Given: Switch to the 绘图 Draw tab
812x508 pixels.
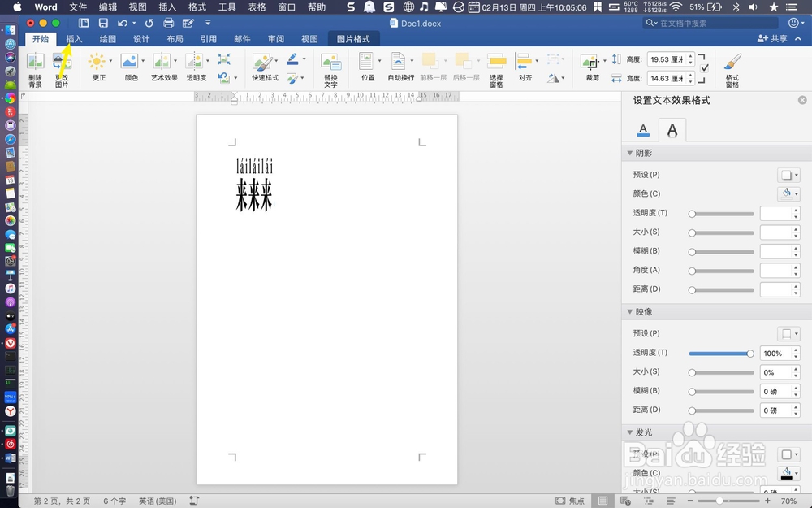Looking at the screenshot, I should pos(108,39).
